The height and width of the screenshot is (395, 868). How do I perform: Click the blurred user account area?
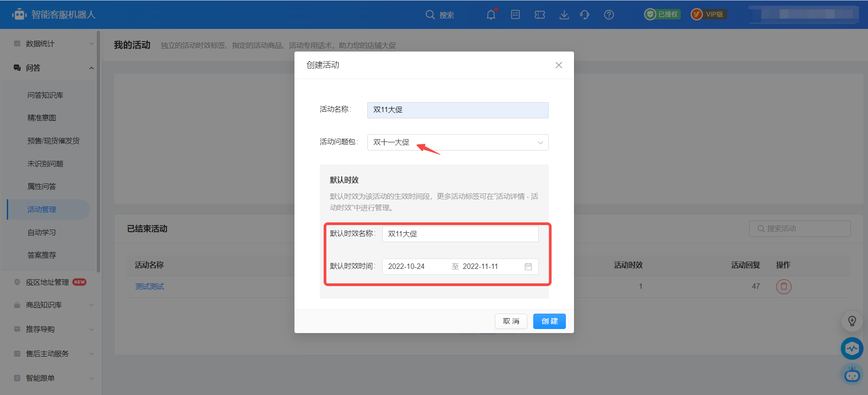coord(803,14)
